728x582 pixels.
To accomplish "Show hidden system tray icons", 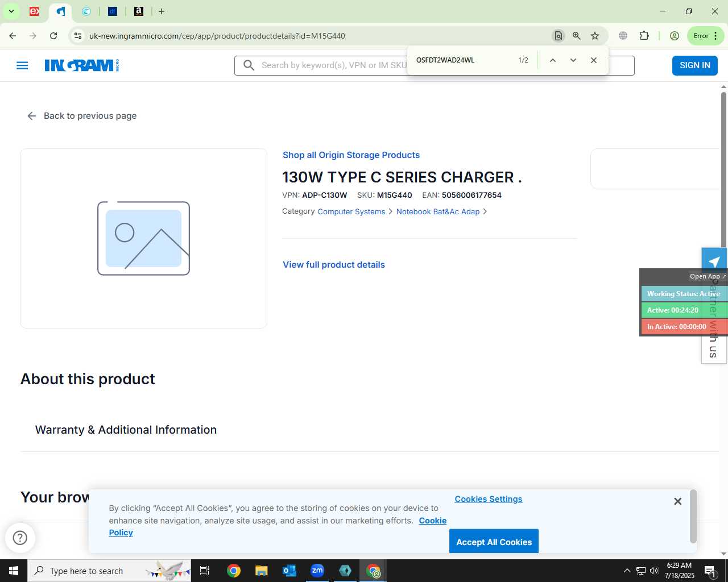I will [x=627, y=571].
